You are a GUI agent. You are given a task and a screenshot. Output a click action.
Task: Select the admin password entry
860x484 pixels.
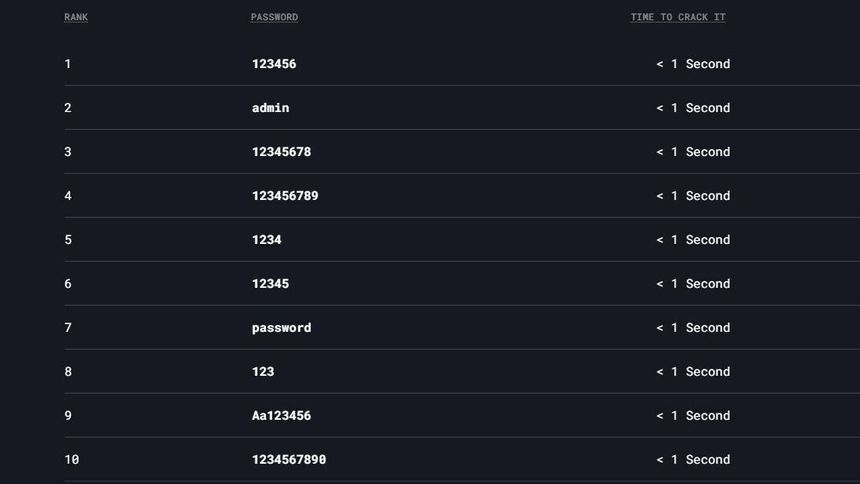270,108
